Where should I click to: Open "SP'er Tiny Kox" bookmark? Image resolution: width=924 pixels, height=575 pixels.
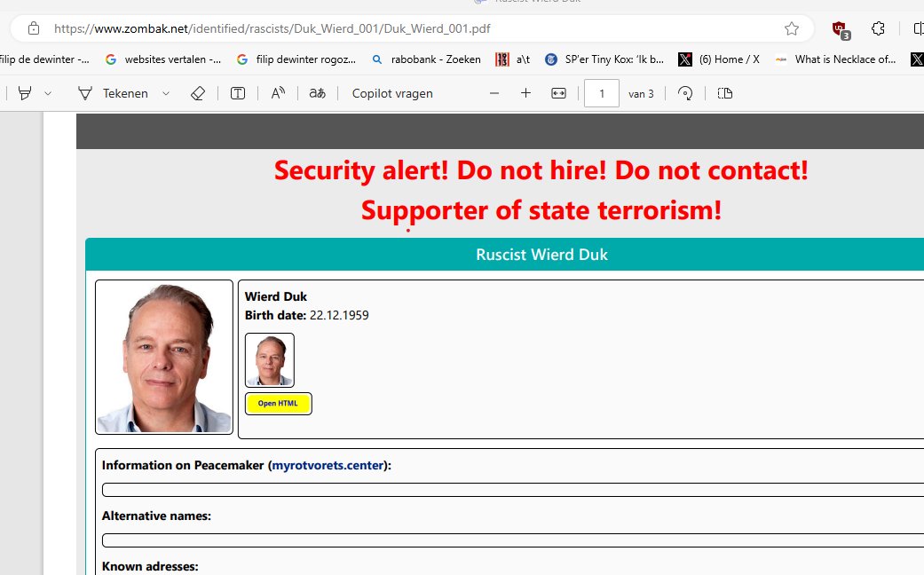coord(604,59)
